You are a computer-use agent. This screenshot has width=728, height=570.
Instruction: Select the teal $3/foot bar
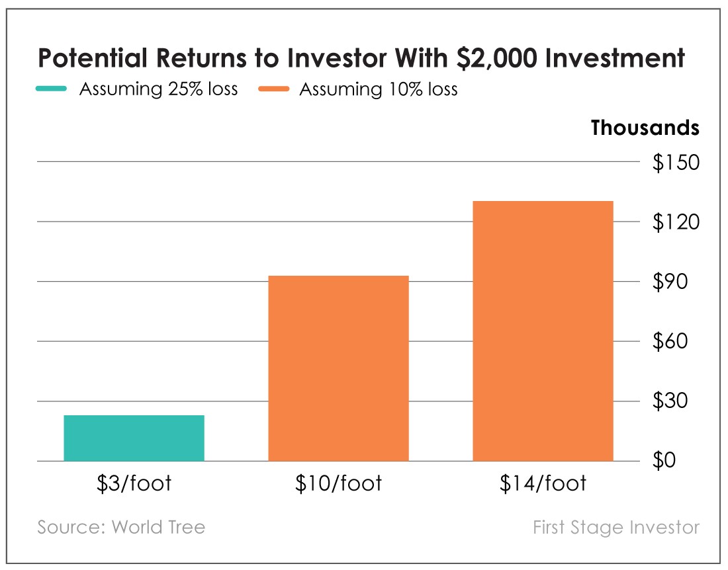pyautogui.click(x=134, y=438)
